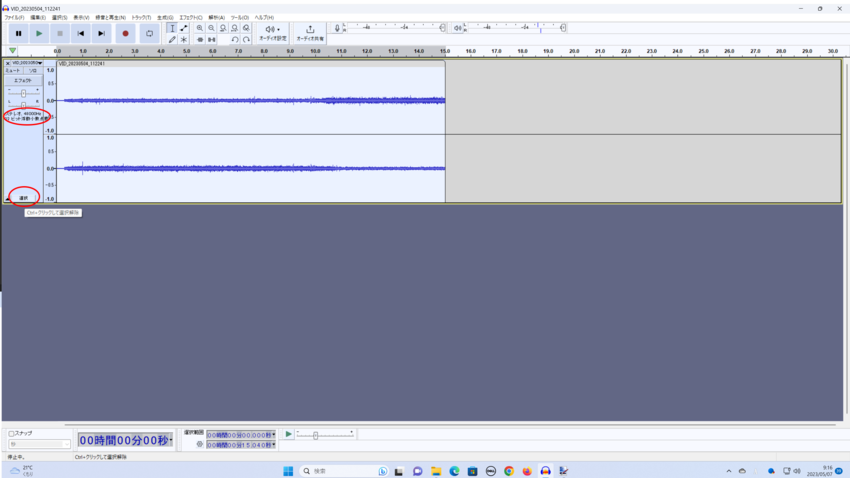Open the 編集(E) menu
The width and height of the screenshot is (850, 478).
37,17
